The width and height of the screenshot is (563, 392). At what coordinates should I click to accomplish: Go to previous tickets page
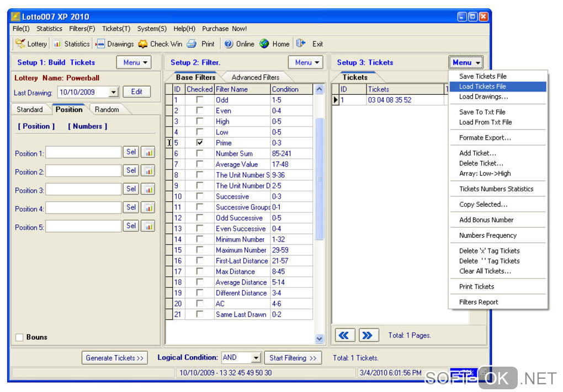(344, 335)
